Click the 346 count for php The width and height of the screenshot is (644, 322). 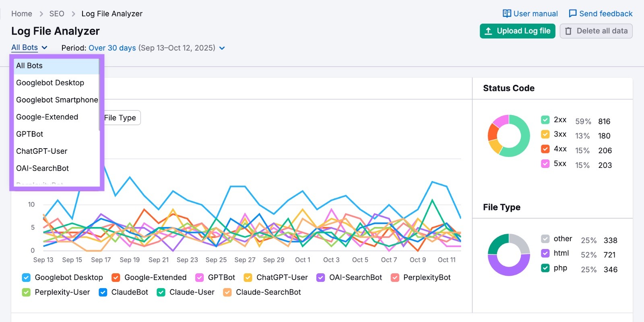click(610, 270)
